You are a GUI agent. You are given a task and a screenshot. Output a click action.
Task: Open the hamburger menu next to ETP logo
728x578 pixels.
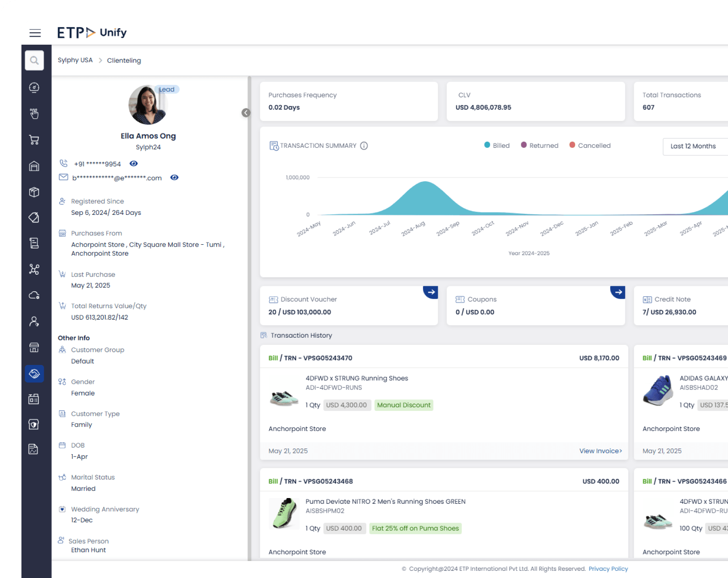[35, 33]
